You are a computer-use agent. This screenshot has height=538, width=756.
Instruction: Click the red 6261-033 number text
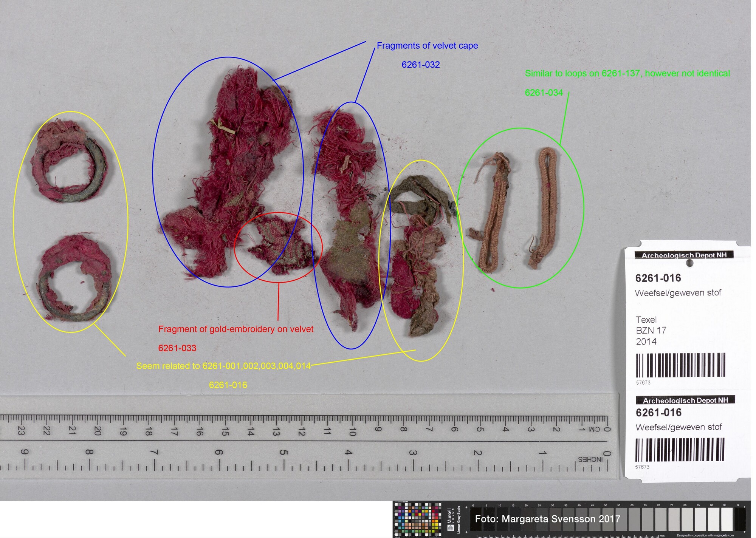point(177,348)
